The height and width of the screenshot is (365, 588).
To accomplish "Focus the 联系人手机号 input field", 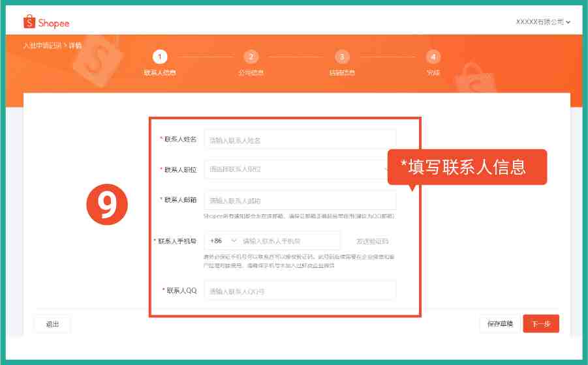I will 290,241.
